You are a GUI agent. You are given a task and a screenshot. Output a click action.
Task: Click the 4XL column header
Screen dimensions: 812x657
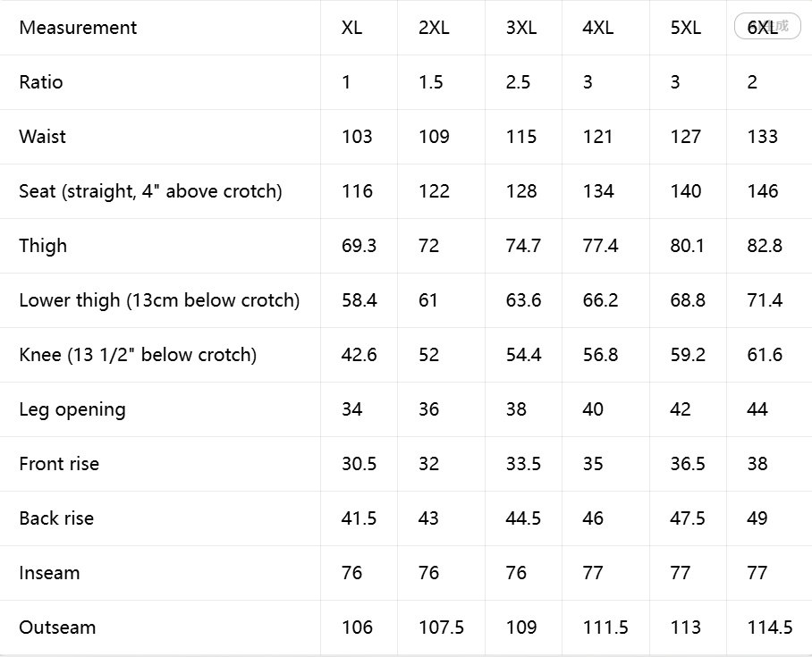(598, 28)
